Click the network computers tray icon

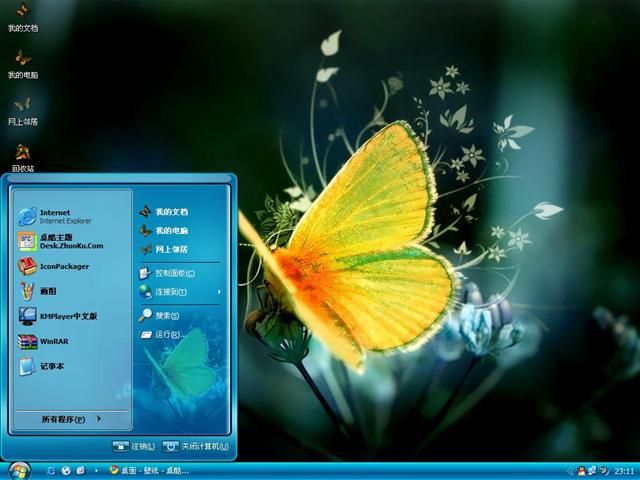click(x=592, y=471)
